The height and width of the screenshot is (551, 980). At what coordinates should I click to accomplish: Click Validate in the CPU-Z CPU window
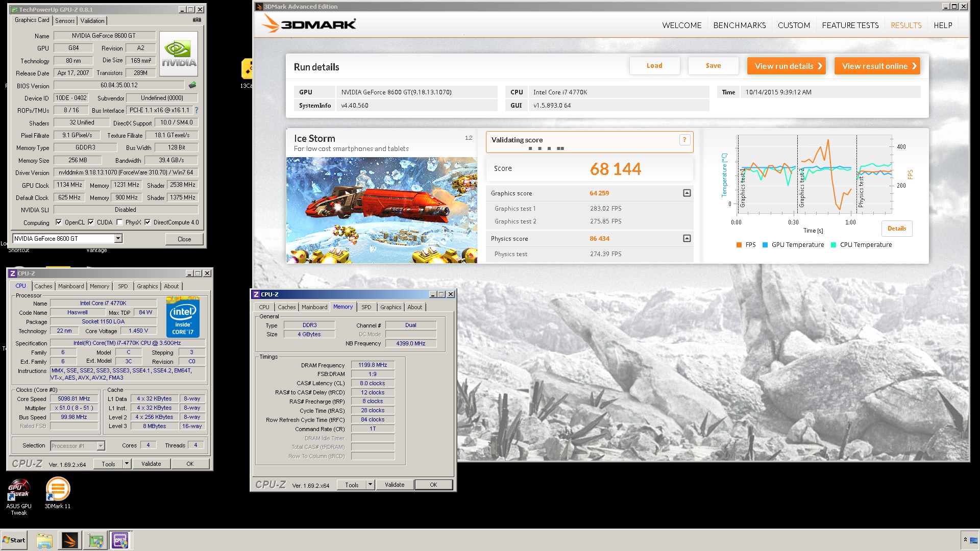tap(151, 464)
